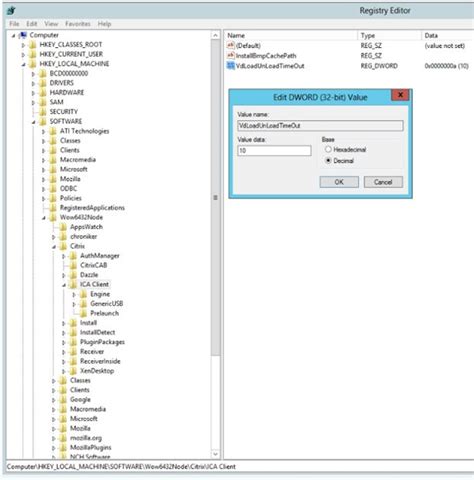Open the File menu
This screenshot has height=480, width=474.
14,24
